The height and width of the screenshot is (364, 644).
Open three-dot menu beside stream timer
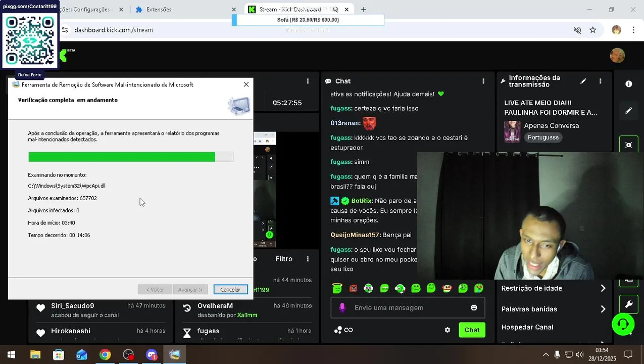point(308,81)
